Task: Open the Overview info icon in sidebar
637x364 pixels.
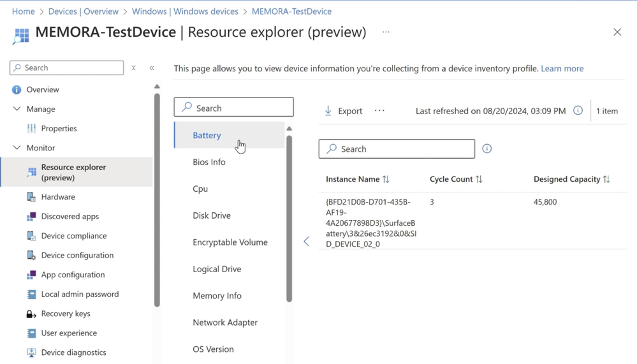Action: pyautogui.click(x=17, y=89)
